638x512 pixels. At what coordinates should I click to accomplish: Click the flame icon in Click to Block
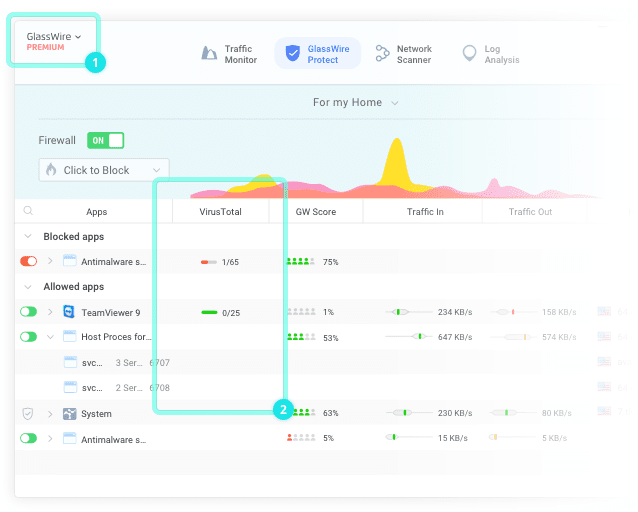[x=51, y=169]
